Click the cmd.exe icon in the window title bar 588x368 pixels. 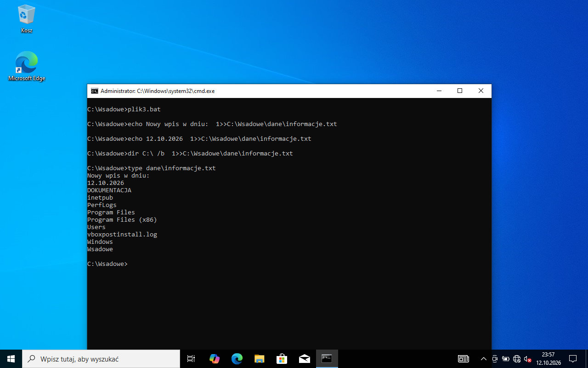(x=94, y=91)
